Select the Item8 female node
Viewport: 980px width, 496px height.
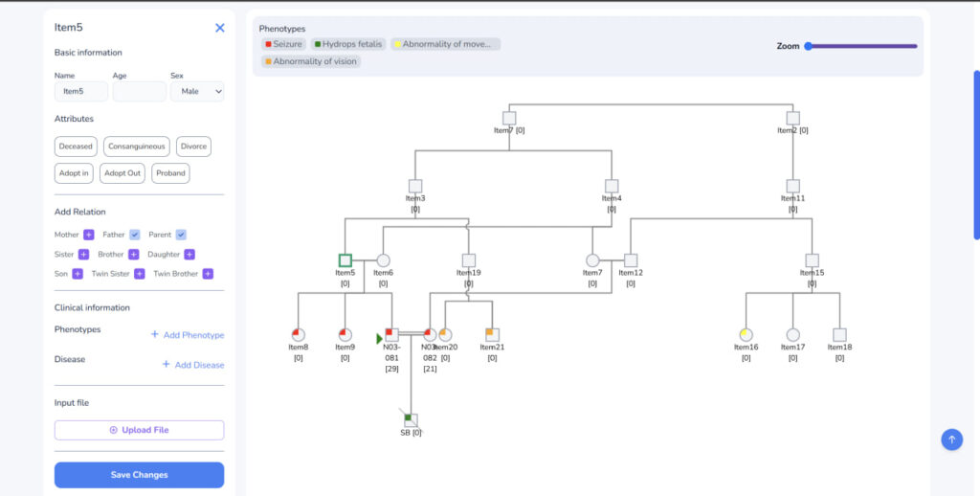tap(299, 334)
